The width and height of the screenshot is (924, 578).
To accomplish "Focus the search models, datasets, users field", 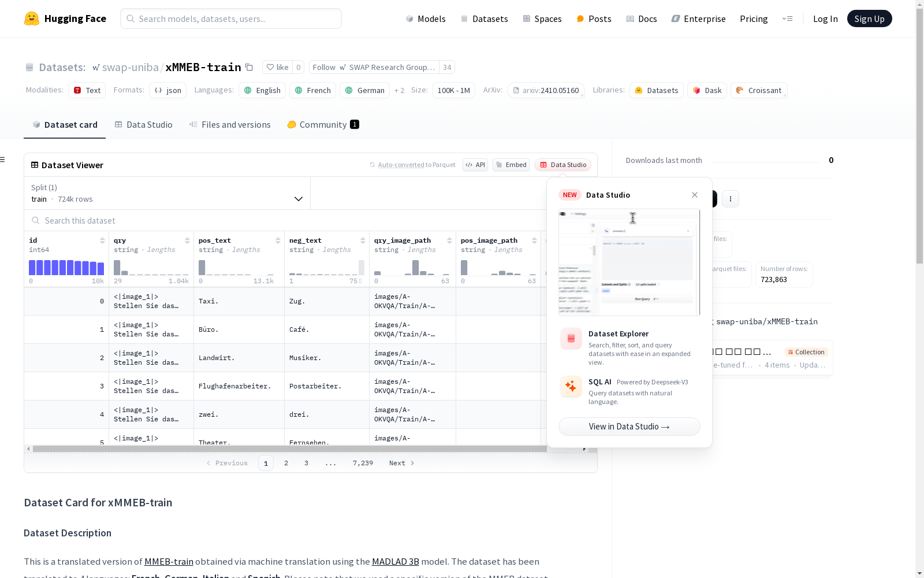I will click(231, 18).
